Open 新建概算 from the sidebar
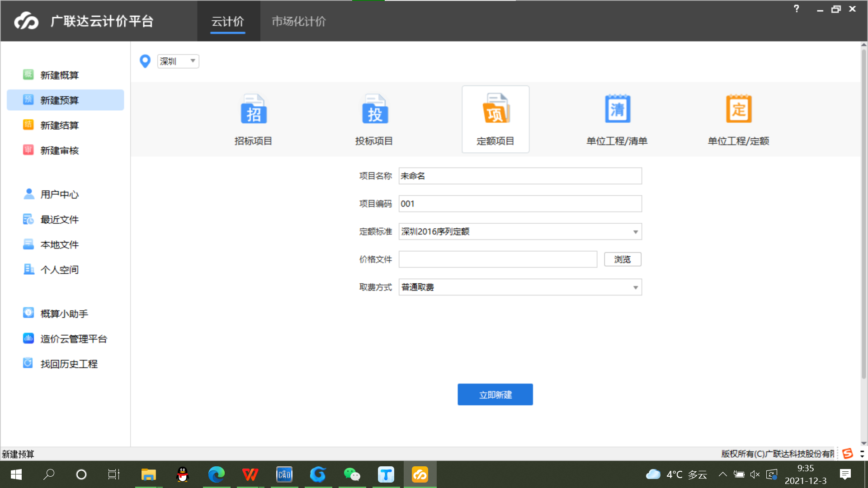Screen dimensions: 868x488 59,75
